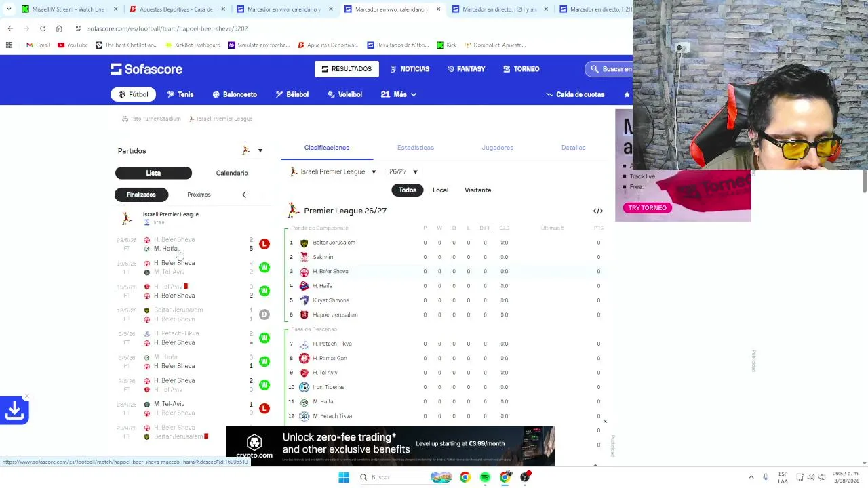Click the gray D result badge for Beitar Jerusalem match
Screen dimensions: 868x488
tap(264, 314)
